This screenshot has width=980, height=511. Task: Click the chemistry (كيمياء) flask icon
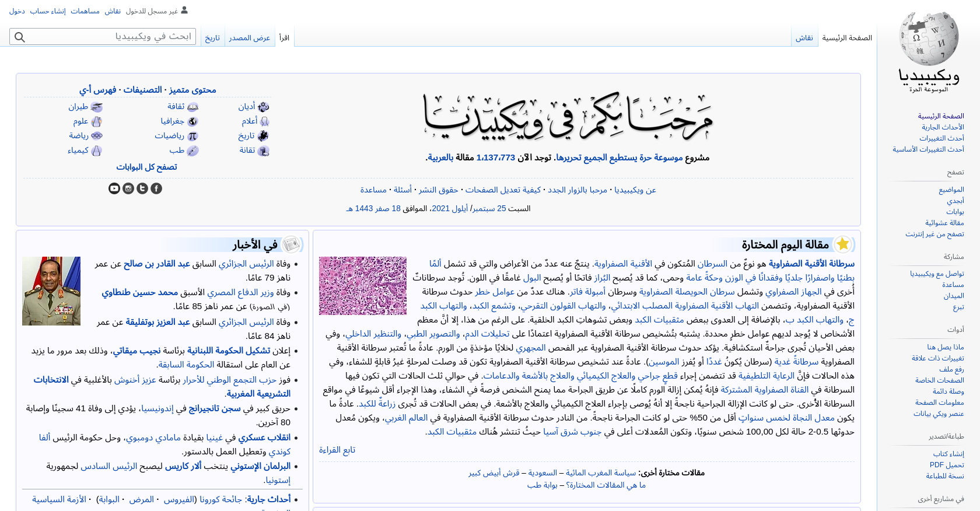tap(96, 150)
